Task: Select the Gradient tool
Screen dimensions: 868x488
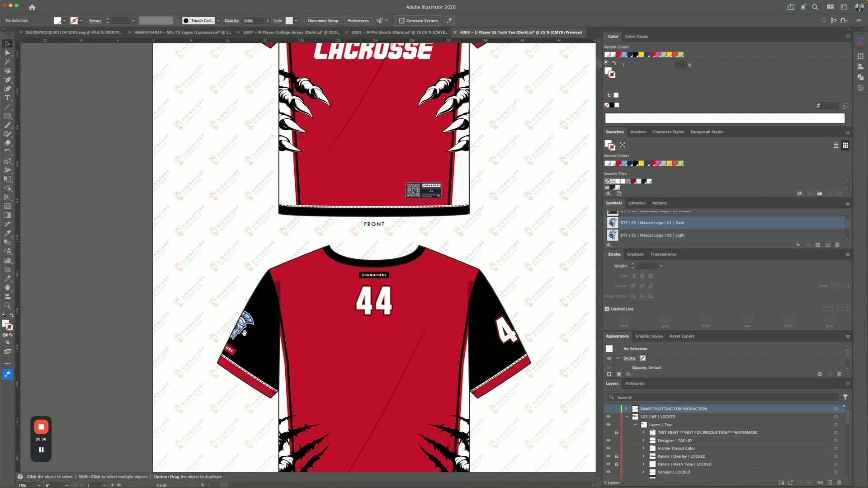Action: tap(7, 216)
